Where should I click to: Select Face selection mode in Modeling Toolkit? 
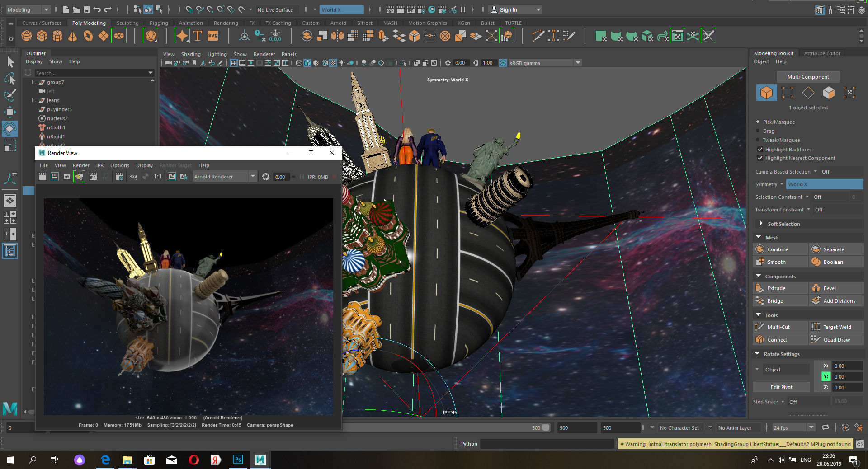829,93
